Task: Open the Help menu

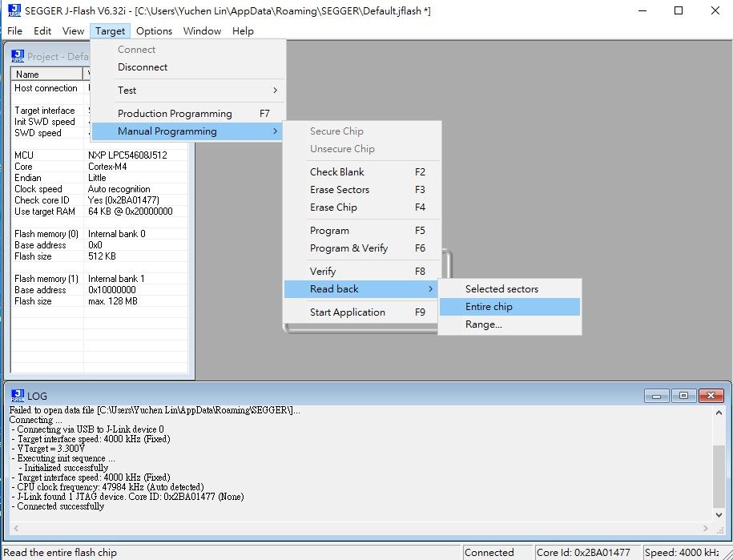Action: pyautogui.click(x=243, y=31)
